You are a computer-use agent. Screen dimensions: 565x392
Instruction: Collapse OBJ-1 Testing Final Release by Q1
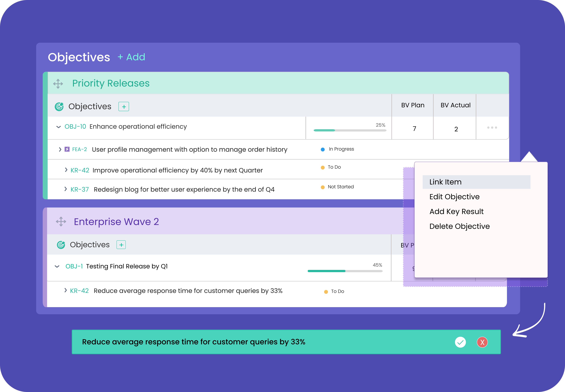57,266
